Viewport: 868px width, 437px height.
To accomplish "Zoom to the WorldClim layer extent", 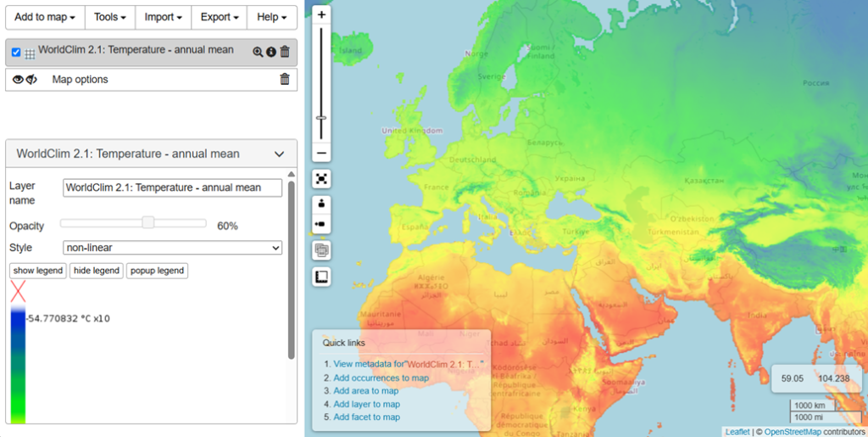I will (258, 52).
